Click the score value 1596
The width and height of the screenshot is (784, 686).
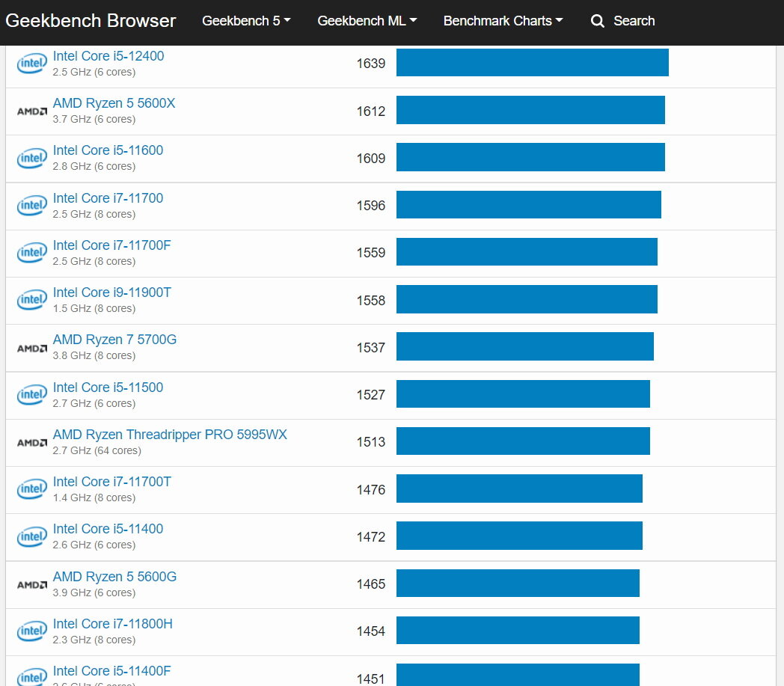[x=371, y=206]
